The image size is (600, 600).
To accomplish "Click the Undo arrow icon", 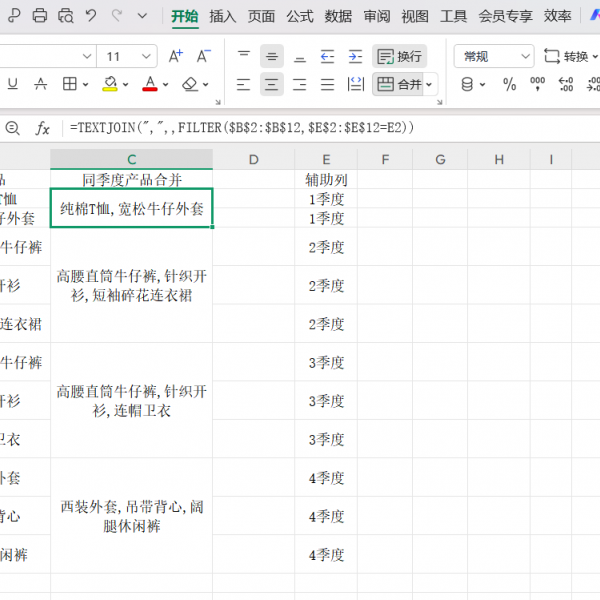I will [91, 16].
